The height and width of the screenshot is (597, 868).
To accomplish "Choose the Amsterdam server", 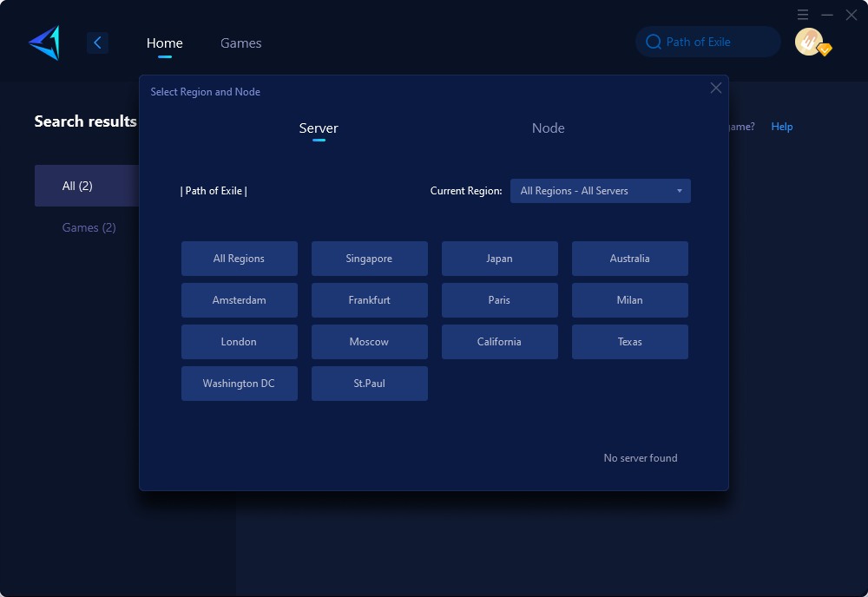I will click(240, 300).
